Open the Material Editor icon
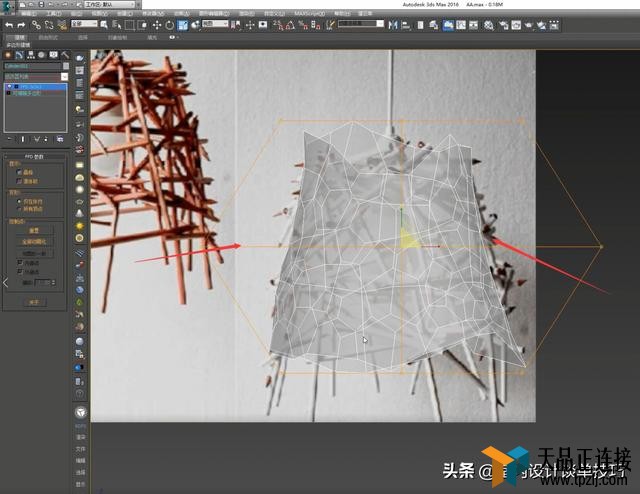Viewport: 640px width, 494px height. pos(489,25)
